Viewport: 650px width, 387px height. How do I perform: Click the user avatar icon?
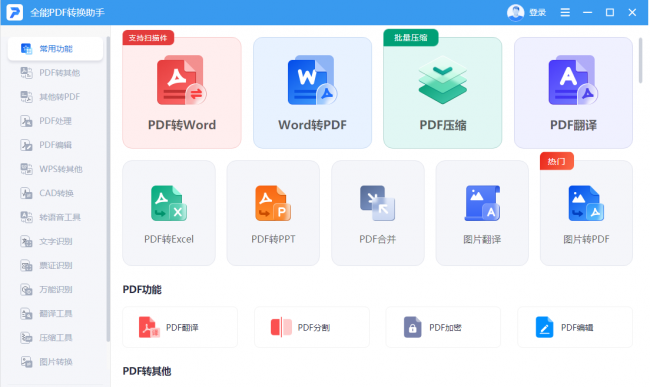[x=515, y=12]
